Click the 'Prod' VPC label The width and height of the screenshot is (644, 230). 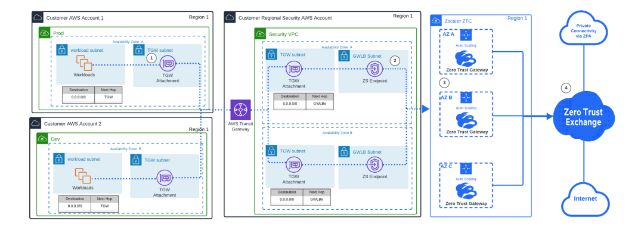pos(58,33)
